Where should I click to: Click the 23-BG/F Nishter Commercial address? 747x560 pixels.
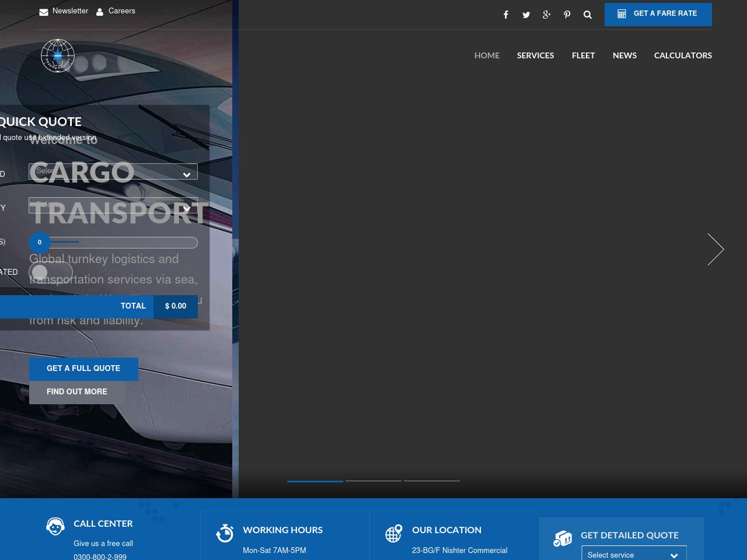pos(460,551)
